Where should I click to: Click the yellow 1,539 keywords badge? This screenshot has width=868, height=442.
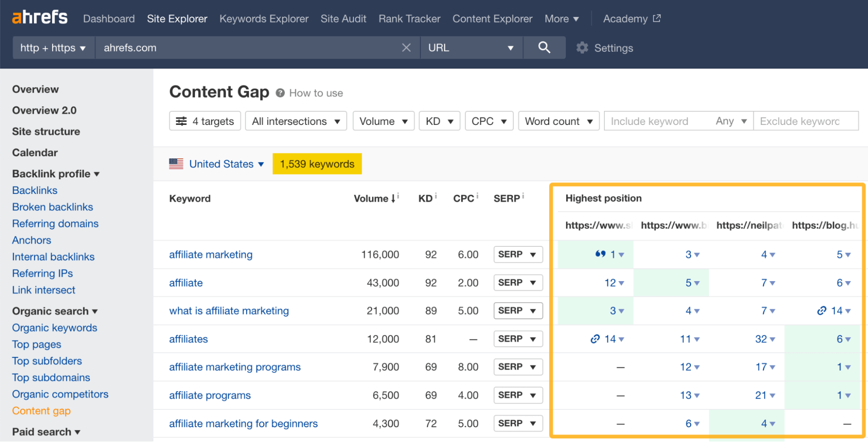pyautogui.click(x=317, y=164)
